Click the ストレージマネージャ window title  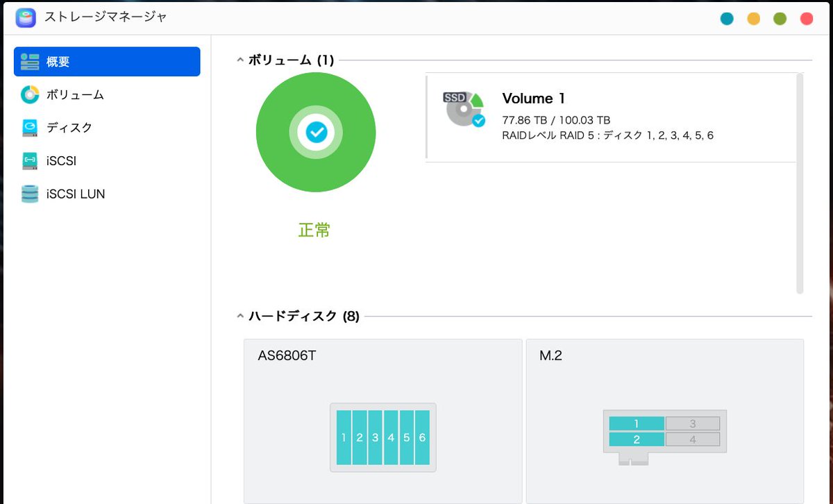(106, 17)
